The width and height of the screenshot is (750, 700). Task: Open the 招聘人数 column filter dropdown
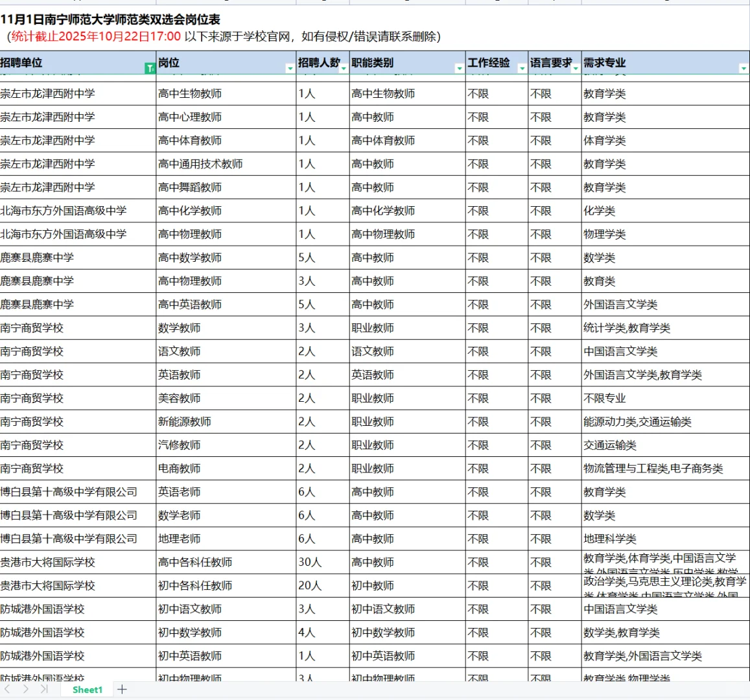344,68
